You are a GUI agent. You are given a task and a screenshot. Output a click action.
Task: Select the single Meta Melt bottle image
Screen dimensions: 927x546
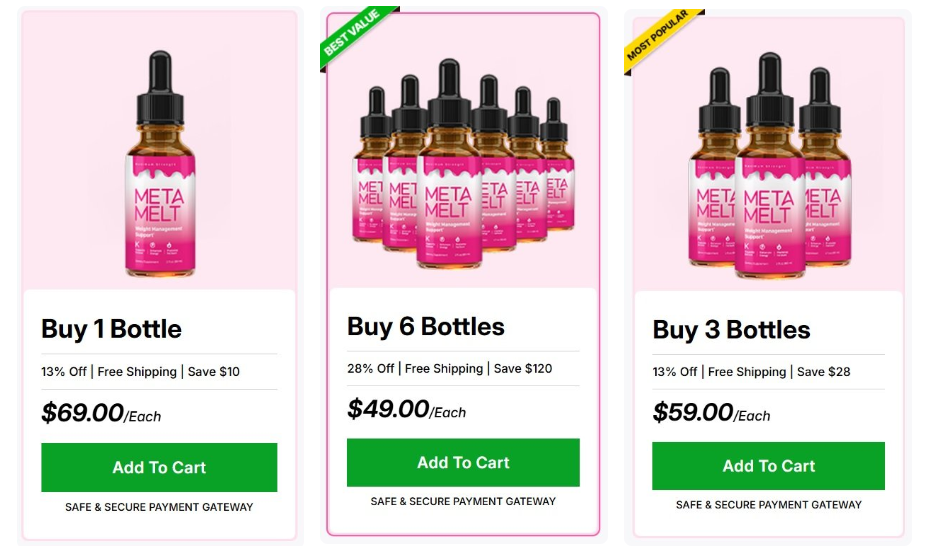(160, 165)
